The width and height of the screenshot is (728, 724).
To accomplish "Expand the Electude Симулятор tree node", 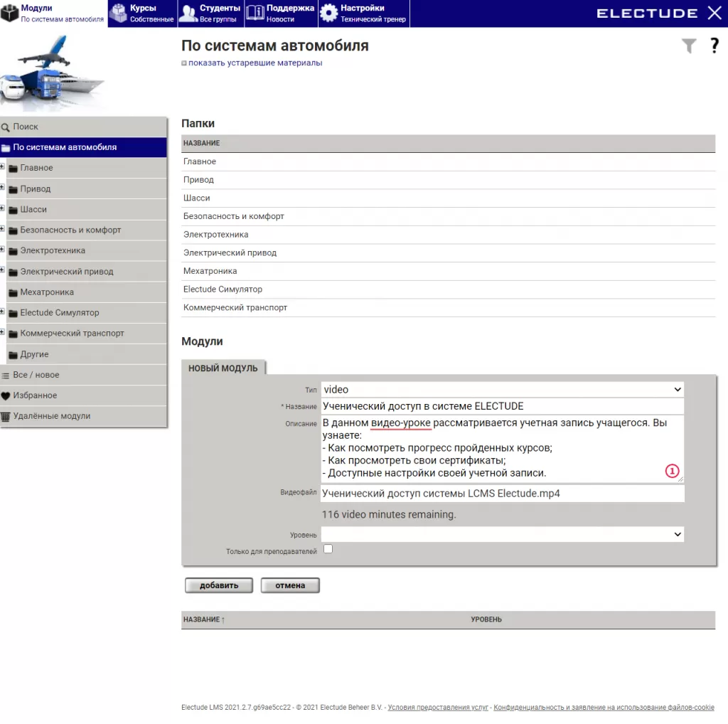I will click(3, 312).
